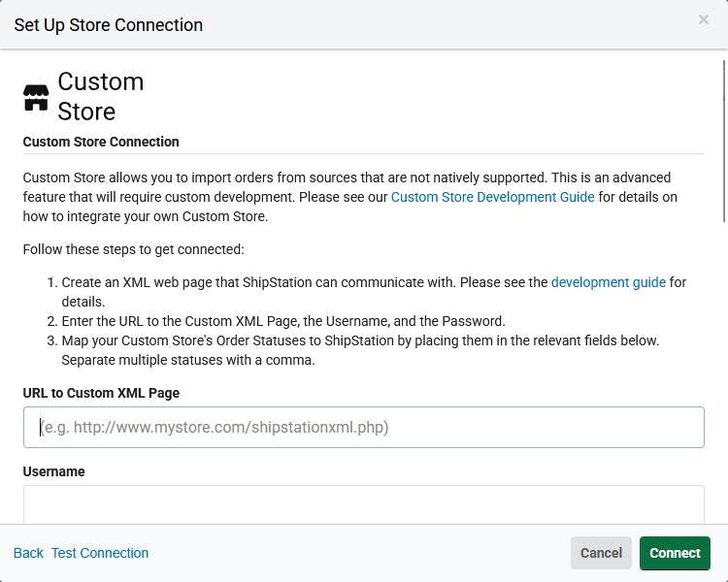Click the "Custom Store Connection" section header
The width and height of the screenshot is (728, 582).
click(101, 142)
